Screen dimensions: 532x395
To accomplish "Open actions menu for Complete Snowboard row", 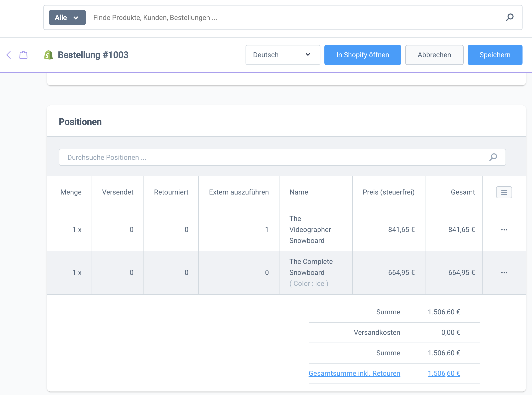I will click(504, 273).
